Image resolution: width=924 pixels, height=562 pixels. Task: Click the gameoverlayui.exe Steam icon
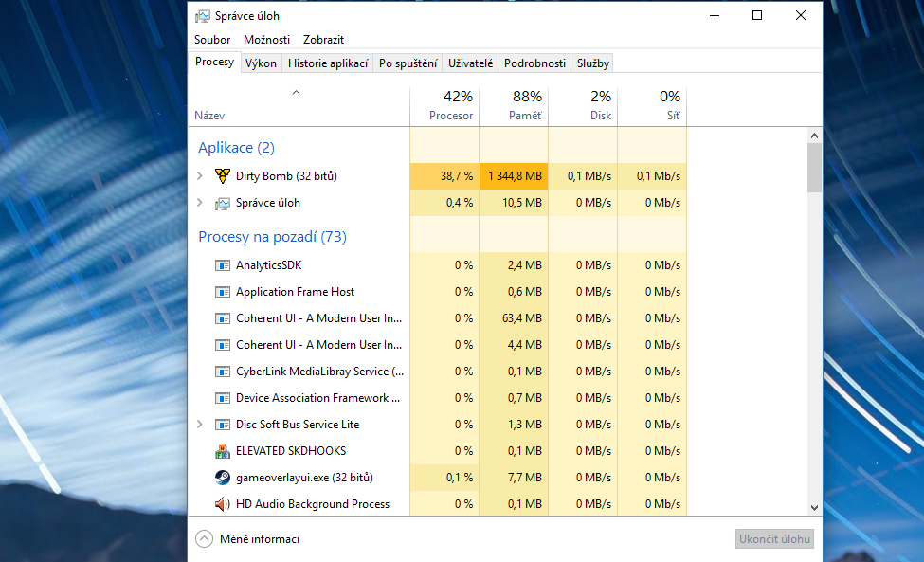point(222,478)
